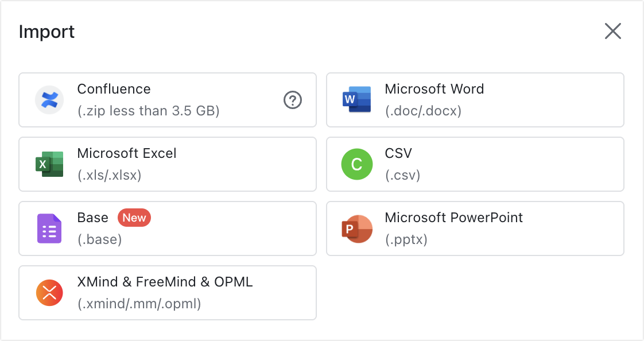Import a CSV file

(475, 164)
